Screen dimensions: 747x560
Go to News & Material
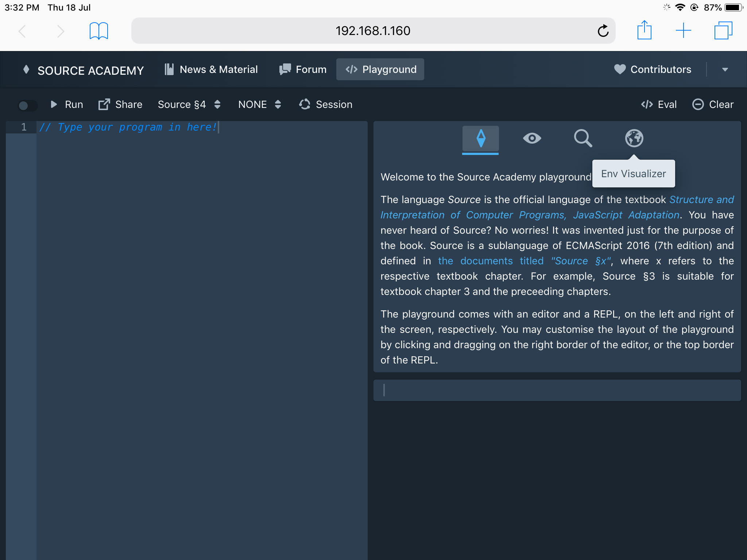pyautogui.click(x=211, y=70)
